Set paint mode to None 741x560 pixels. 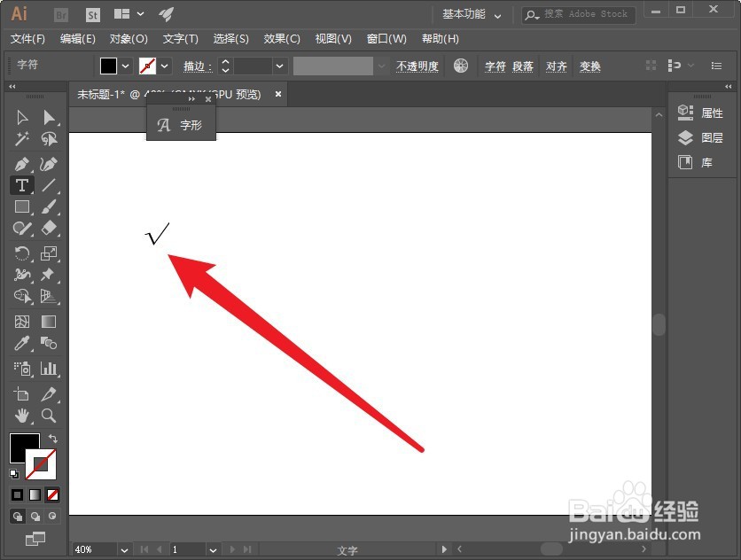pyautogui.click(x=52, y=494)
